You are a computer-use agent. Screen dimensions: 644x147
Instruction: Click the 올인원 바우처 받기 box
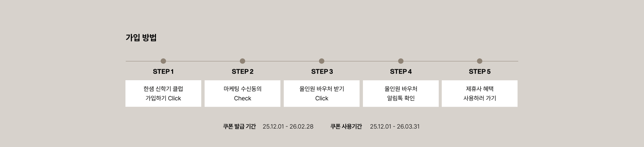coord(322,94)
